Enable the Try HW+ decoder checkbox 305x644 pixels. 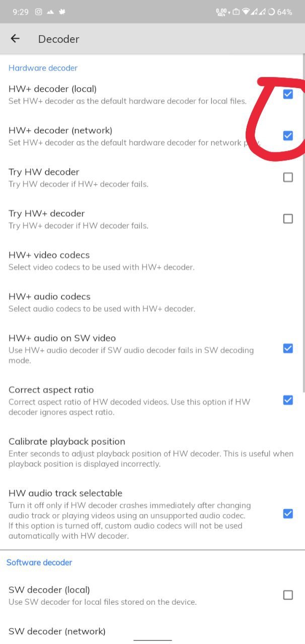pos(288,218)
